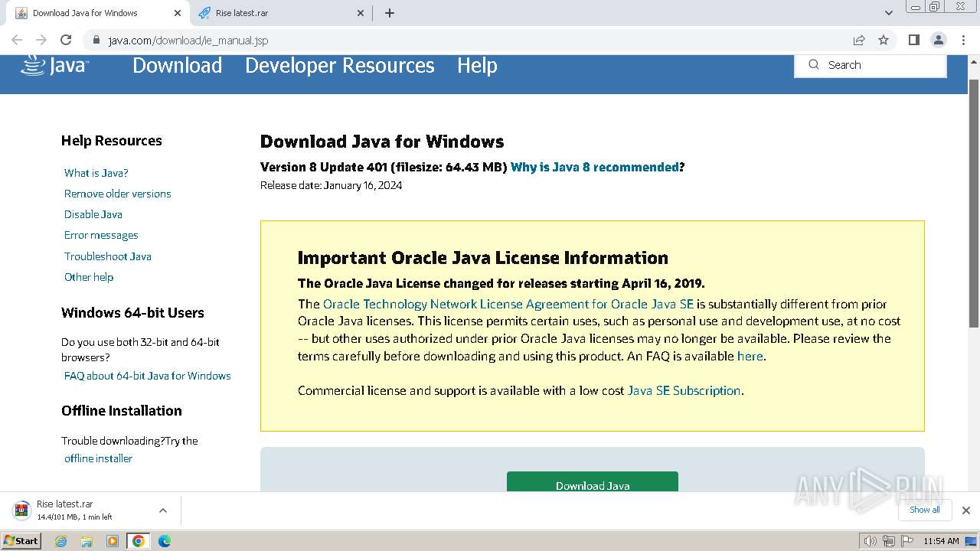Click the taskbar clock 11:54 AM
This screenshot has height=551, width=980.
click(x=941, y=541)
